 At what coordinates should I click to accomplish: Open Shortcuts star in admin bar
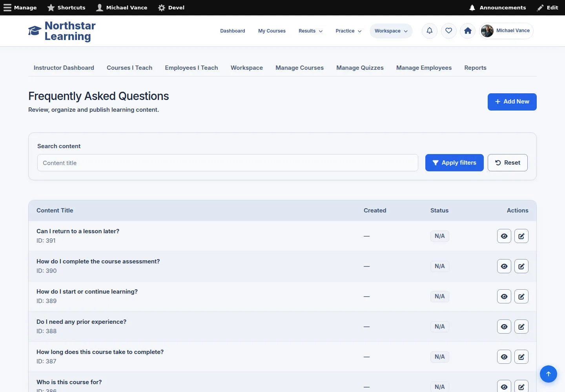[x=66, y=7]
